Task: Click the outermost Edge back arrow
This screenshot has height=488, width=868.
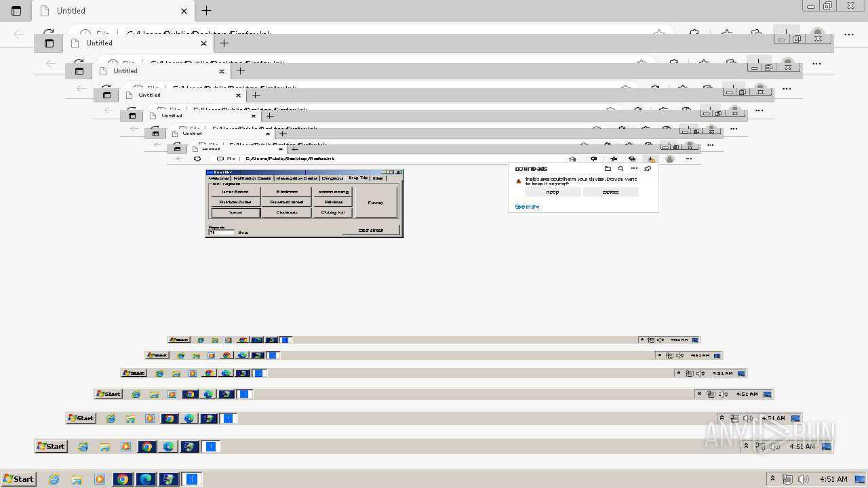Action: point(19,34)
